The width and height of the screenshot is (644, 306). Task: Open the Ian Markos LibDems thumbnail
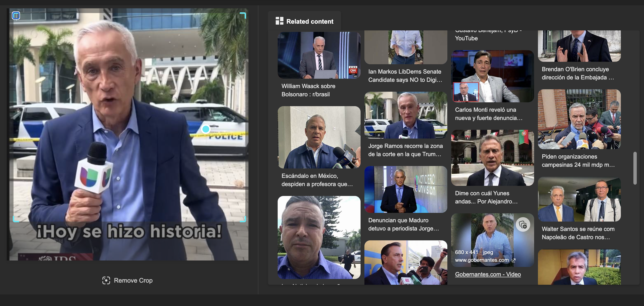(x=405, y=47)
